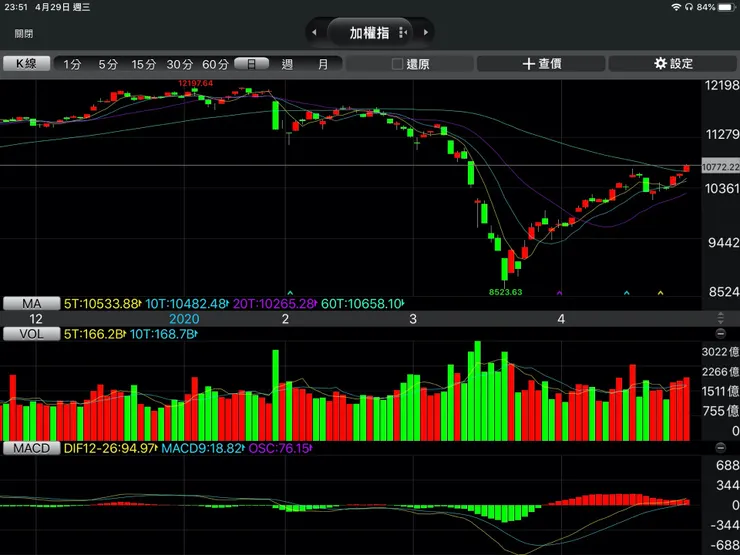740x555 pixels.
Task: Tap the cyan marker arrow on chart bottom
Action: (x=627, y=293)
